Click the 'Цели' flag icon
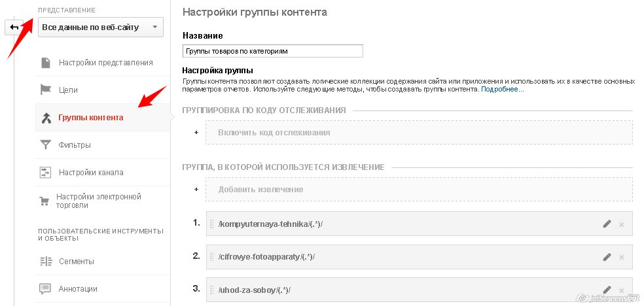This screenshot has height=306, width=644. pyautogui.click(x=45, y=90)
